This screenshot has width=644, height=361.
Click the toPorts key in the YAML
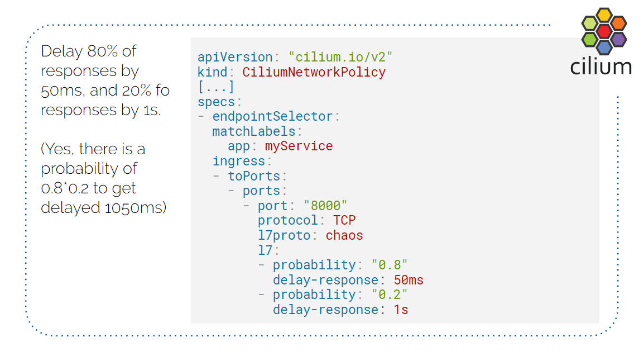(x=253, y=176)
